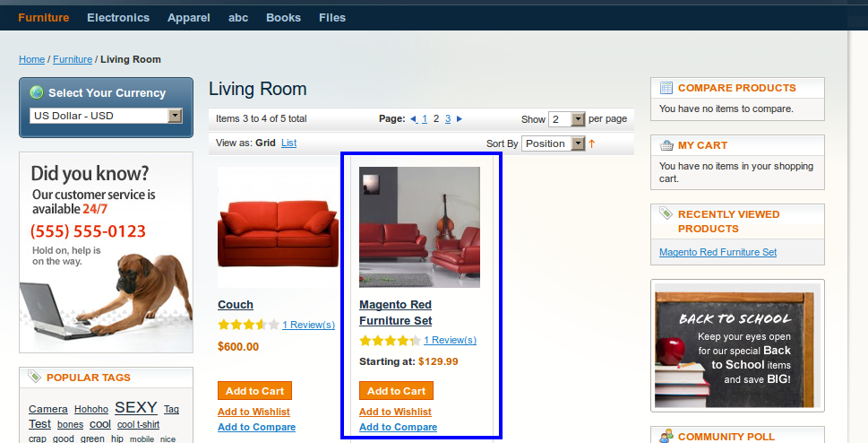The height and width of the screenshot is (443, 868).
Task: Click the Compare Products icon
Action: (x=666, y=88)
